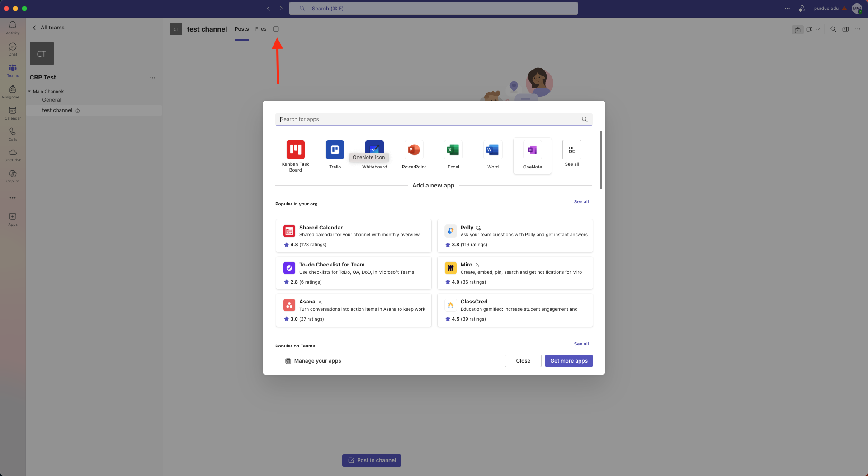This screenshot has height=476, width=868.
Task: Open the Calendar from the sidebar
Action: [13, 112]
